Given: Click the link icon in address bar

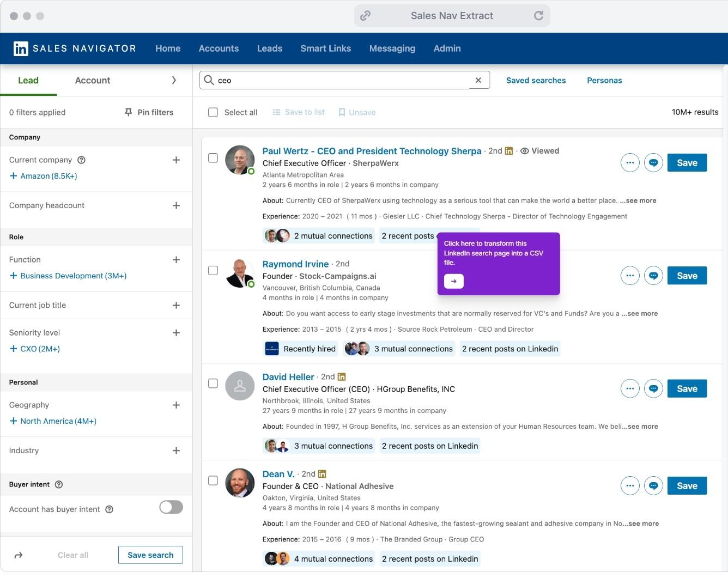Looking at the screenshot, I should [365, 16].
